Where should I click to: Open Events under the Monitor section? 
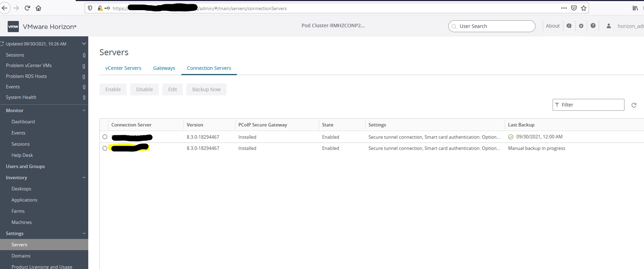click(18, 133)
